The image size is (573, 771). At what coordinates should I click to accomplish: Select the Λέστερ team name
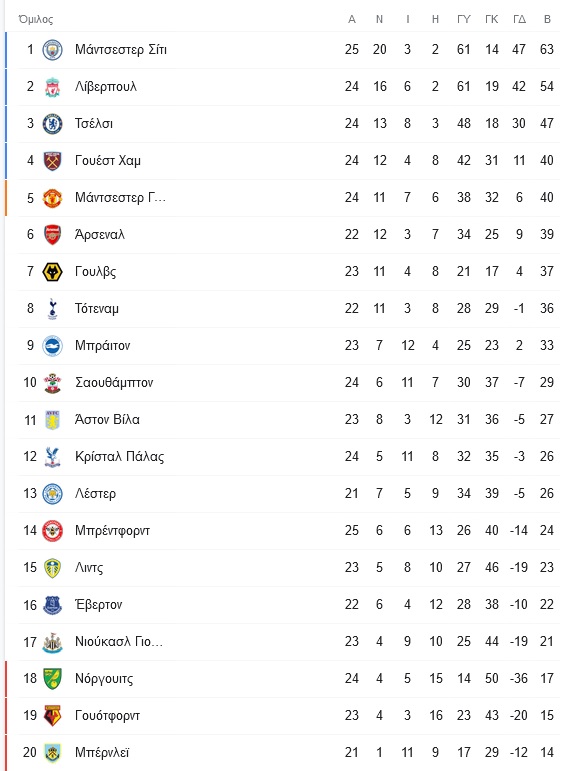(95, 493)
